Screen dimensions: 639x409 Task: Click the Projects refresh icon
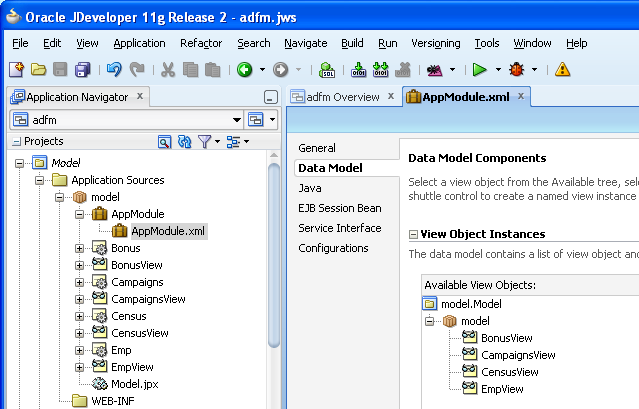(x=185, y=142)
